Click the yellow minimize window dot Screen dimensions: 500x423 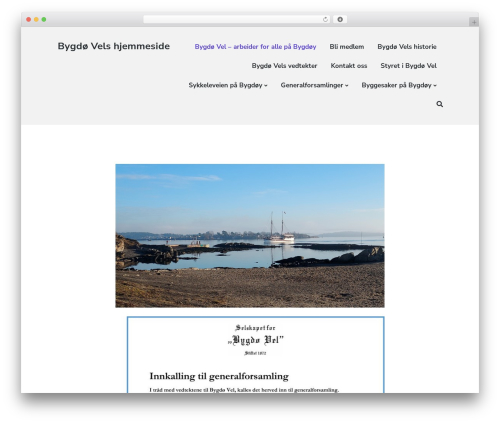[36, 19]
